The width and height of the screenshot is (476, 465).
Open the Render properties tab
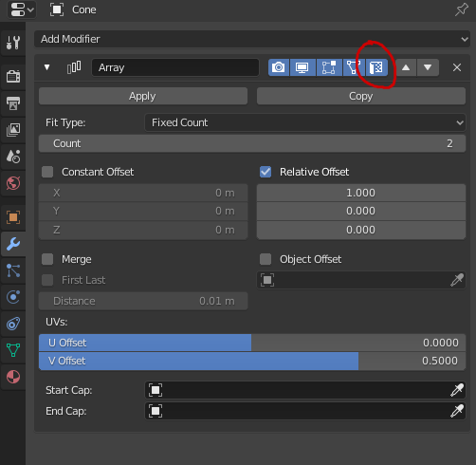tap(13, 76)
